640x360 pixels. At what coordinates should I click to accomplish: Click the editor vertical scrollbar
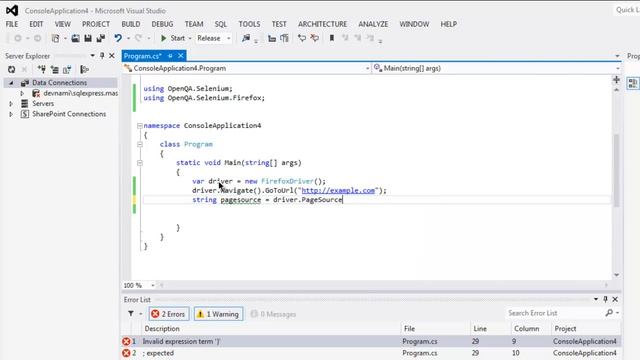(x=616, y=171)
